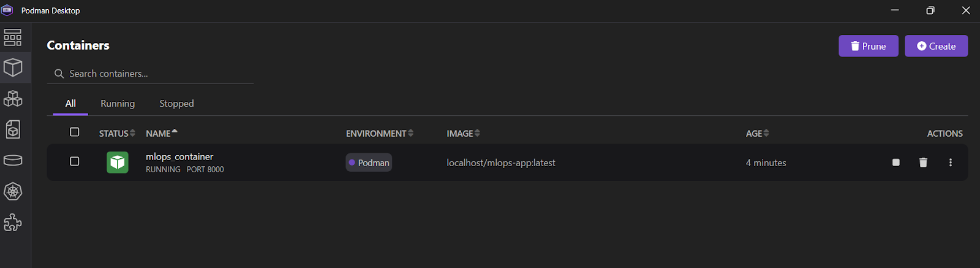Click the 4 minutes age value
The width and height of the screenshot is (980, 268).
coord(766,163)
